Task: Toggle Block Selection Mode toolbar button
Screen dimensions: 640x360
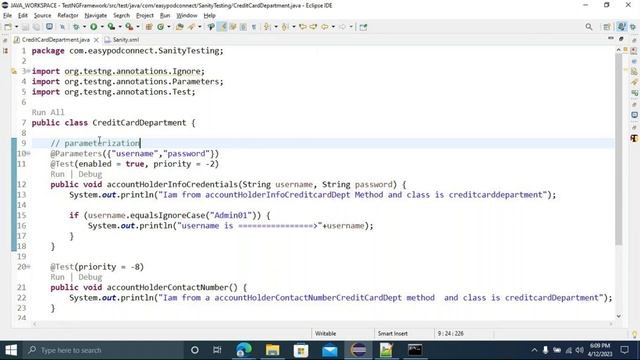Action: pos(243,27)
